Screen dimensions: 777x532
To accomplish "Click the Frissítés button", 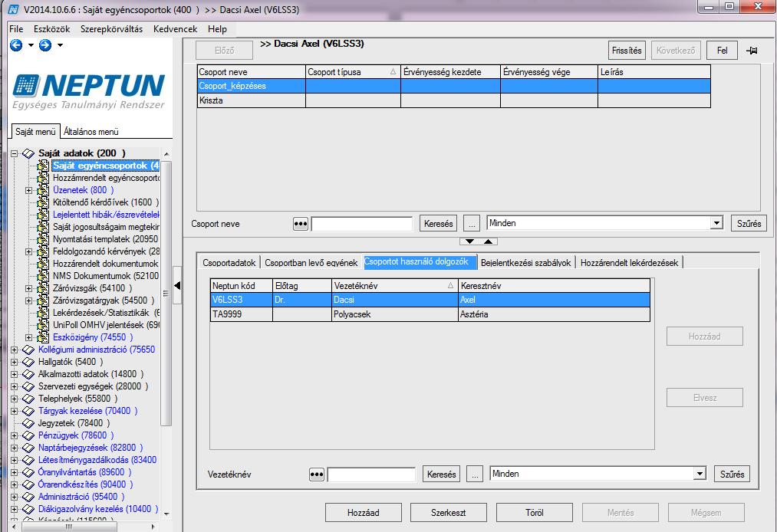I will (627, 51).
